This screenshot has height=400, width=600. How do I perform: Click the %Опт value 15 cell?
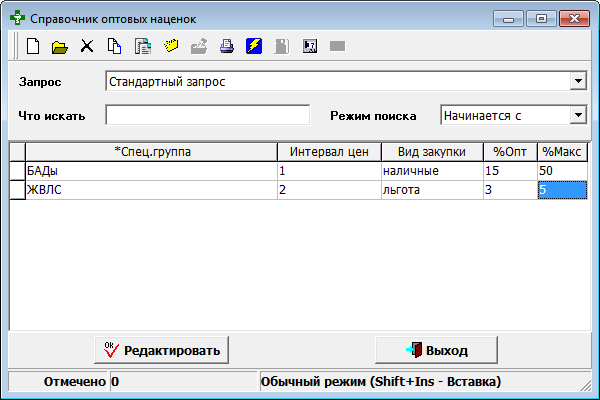(510, 171)
